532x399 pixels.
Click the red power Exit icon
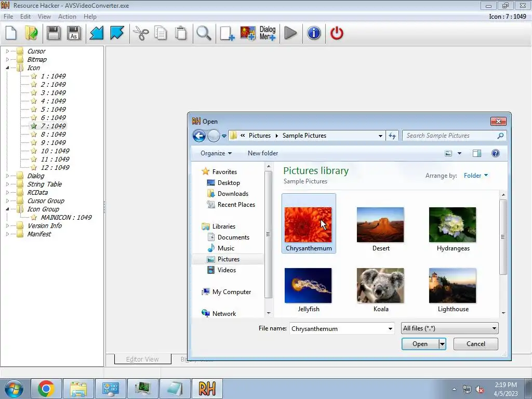click(337, 33)
